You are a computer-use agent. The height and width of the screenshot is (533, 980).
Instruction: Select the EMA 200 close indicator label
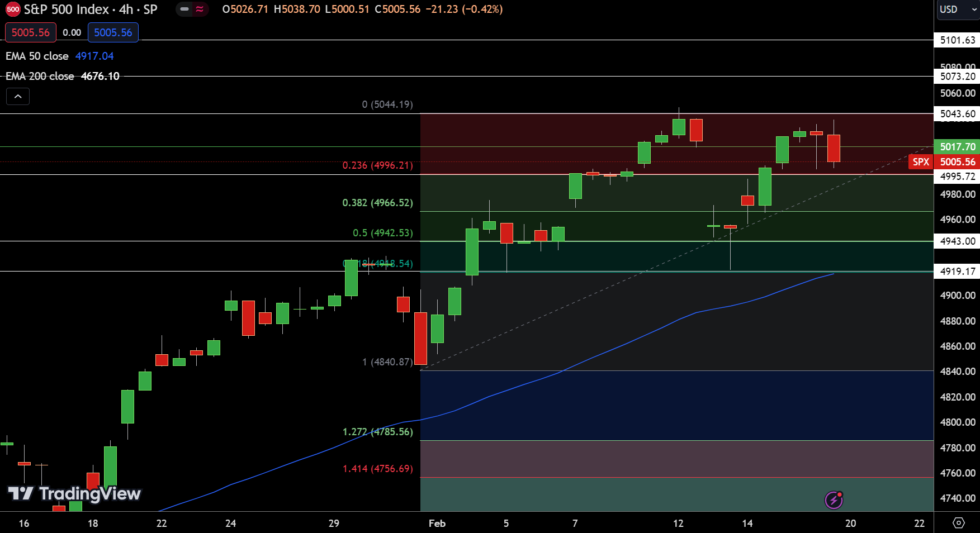click(40, 76)
